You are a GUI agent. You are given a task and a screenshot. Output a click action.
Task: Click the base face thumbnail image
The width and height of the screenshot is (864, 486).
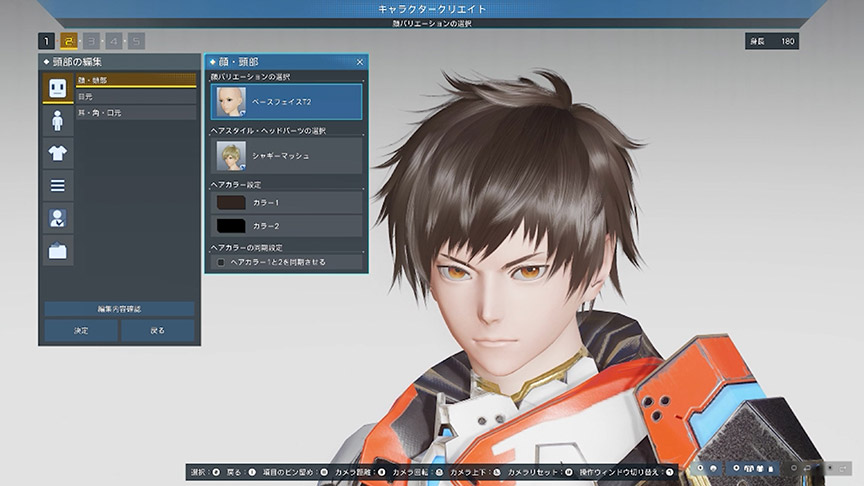[x=231, y=102]
